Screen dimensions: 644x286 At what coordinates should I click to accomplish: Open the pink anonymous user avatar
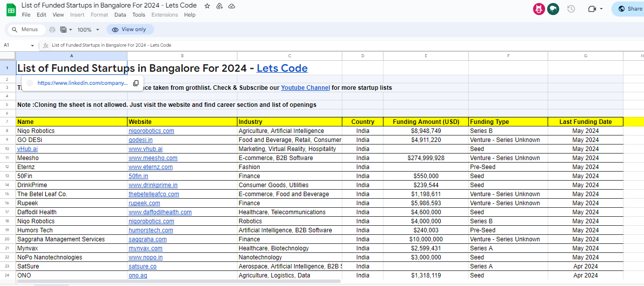pos(539,9)
